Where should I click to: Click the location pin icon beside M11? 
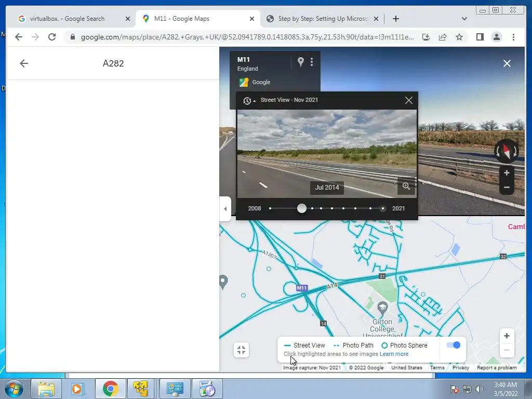point(301,62)
